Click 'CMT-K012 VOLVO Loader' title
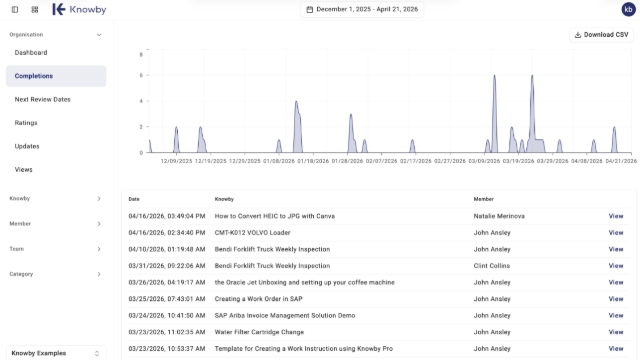The width and height of the screenshot is (640, 360). 252,233
